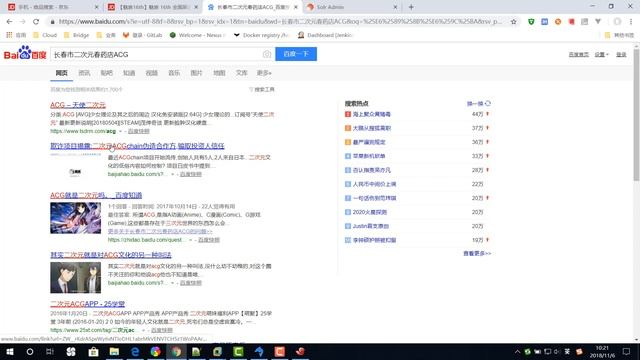Select the 图片 search category tab
640x360 pixels.
click(196, 73)
